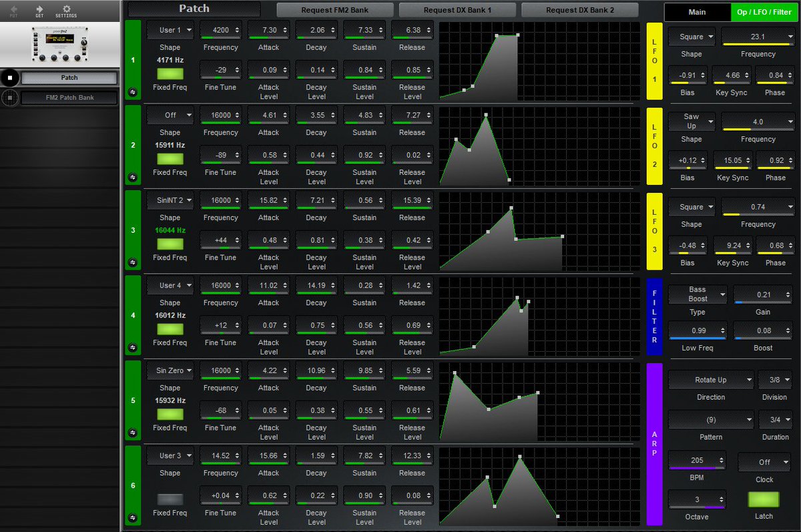801x532 pixels.
Task: Switch to the Main tab
Action: coord(697,12)
